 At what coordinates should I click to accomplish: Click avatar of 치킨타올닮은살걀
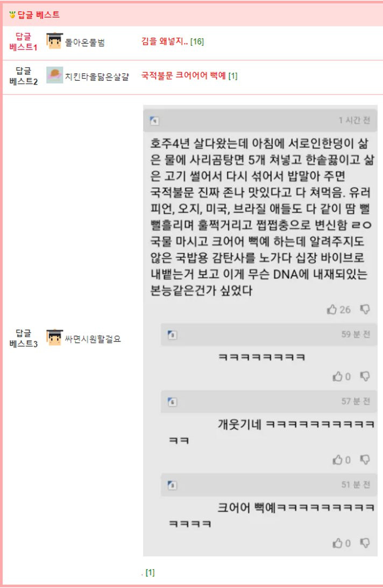coord(55,75)
